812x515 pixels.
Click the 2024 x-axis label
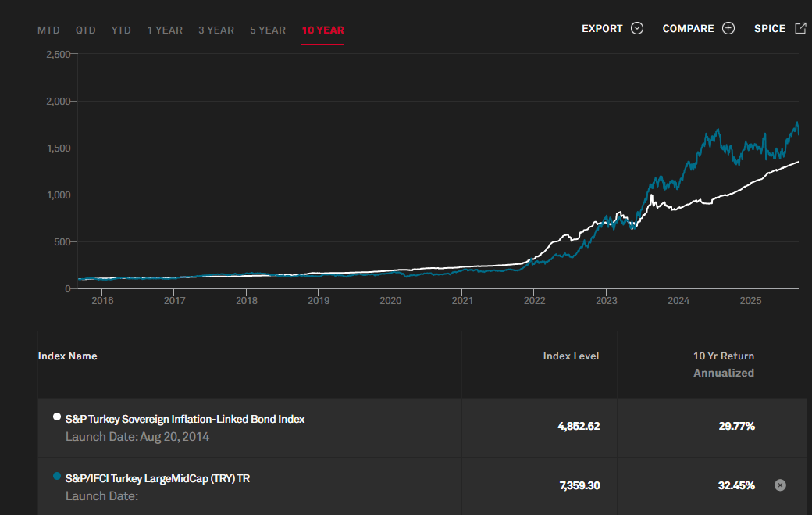point(678,301)
